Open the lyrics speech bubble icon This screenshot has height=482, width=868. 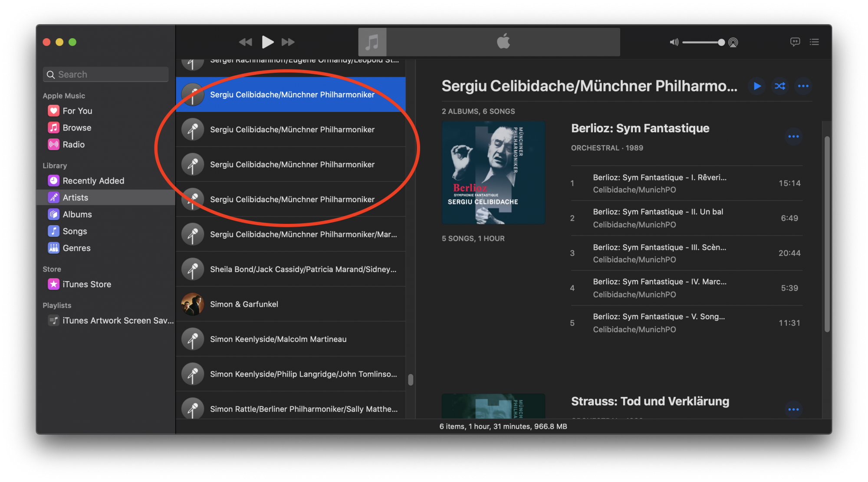click(x=795, y=42)
